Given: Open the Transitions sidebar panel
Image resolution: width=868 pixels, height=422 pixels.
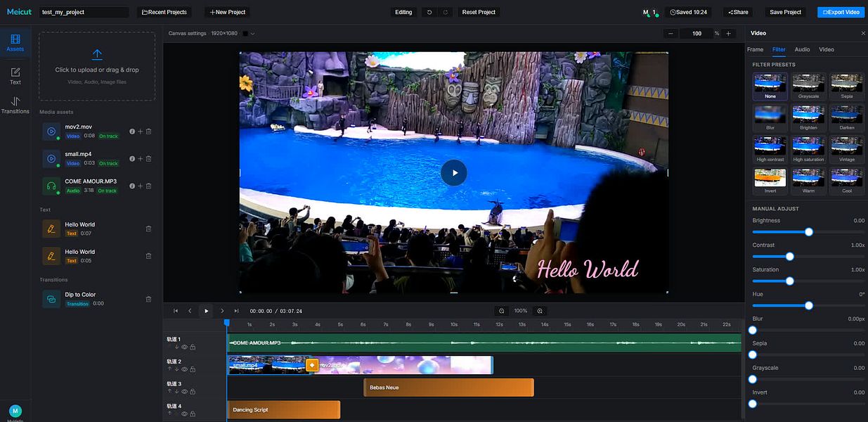Looking at the screenshot, I should pos(15,105).
